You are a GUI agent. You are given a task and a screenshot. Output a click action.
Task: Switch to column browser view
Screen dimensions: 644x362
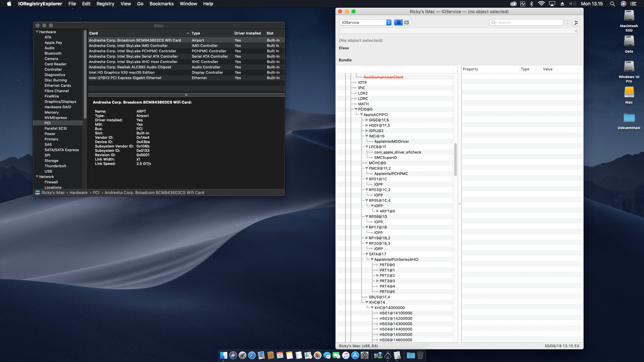(407, 22)
